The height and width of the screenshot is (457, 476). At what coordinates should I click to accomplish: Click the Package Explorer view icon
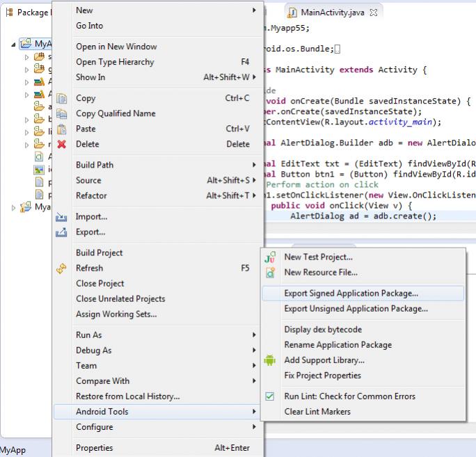click(10, 13)
